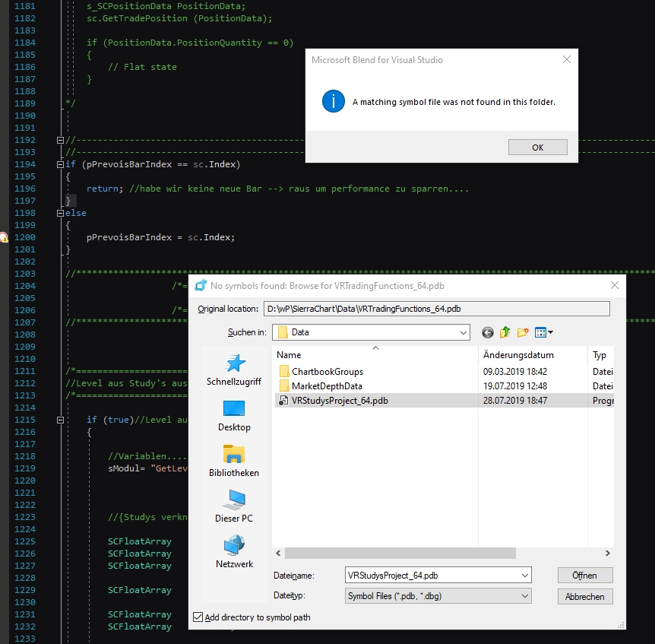Sort files by Änderungsdatum column
This screenshot has width=655, height=644.
pos(533,355)
